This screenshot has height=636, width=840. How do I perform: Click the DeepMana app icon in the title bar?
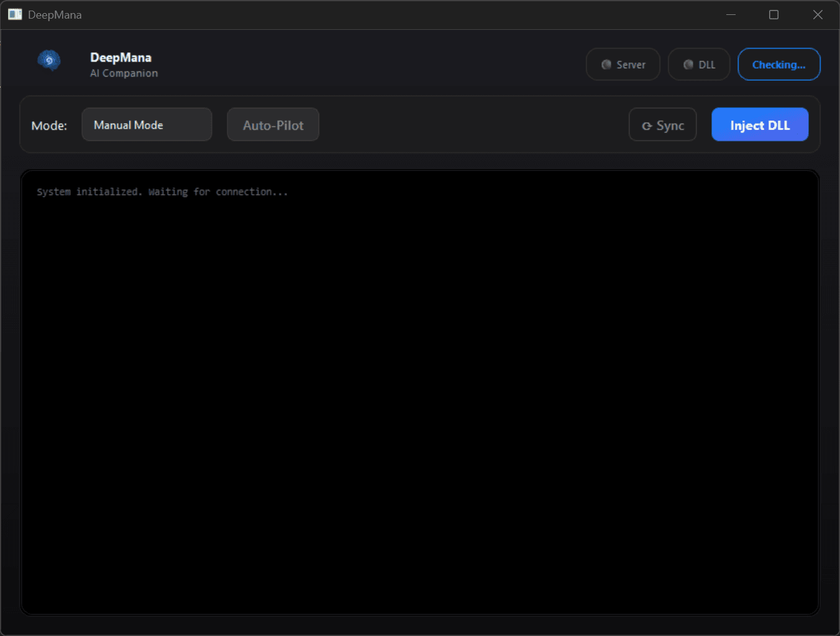click(x=15, y=14)
